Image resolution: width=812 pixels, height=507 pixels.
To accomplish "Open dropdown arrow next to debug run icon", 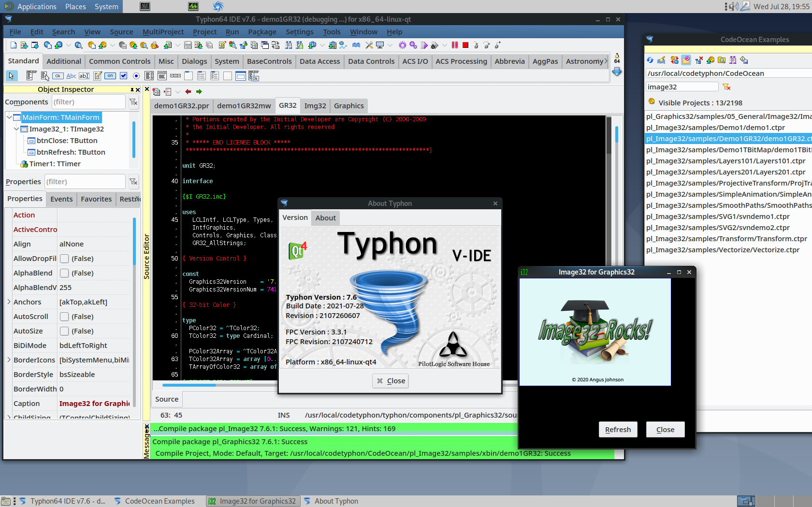I will coord(445,45).
